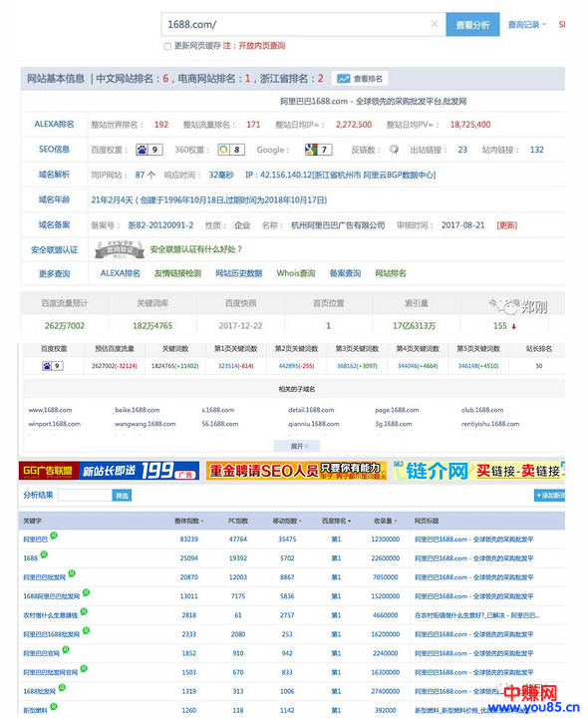588x719 pixels.
Task: Click the keyword filter input field
Action: 85,496
